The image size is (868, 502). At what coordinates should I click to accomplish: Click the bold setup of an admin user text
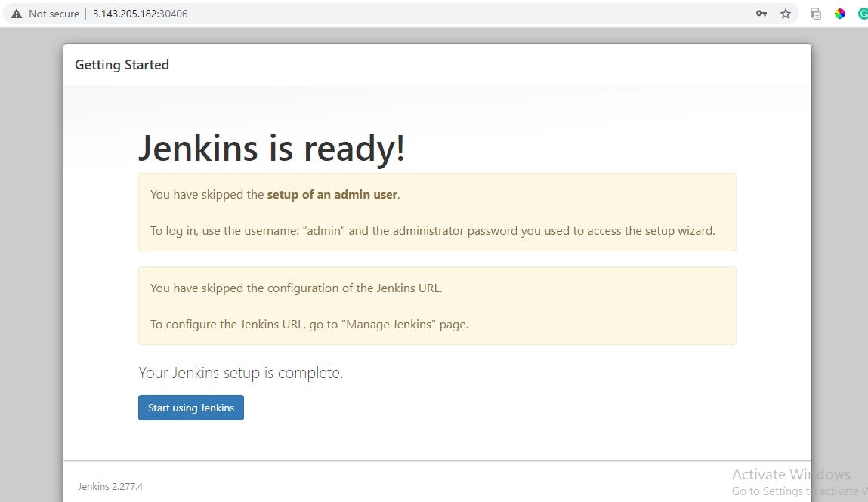pos(332,194)
